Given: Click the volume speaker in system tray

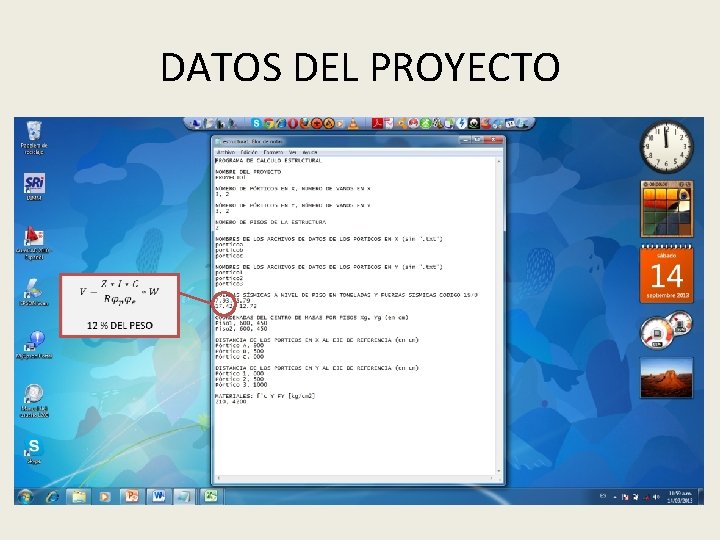Looking at the screenshot, I should coord(656,497).
